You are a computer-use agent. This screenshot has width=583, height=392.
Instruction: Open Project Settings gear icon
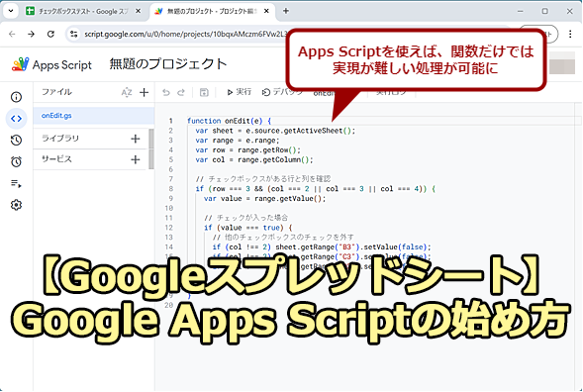[x=16, y=205]
